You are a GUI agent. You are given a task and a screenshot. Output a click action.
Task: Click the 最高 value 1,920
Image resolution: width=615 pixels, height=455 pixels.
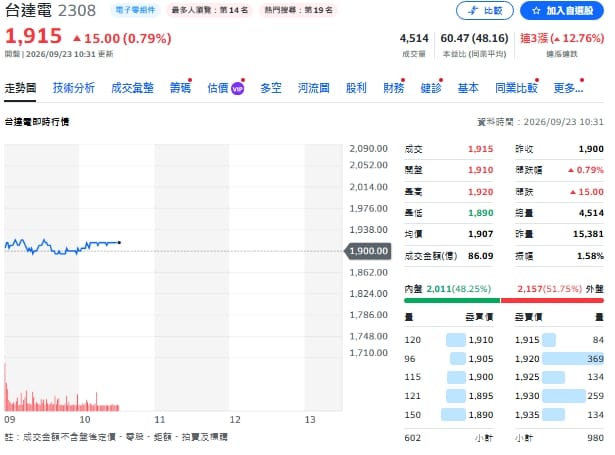(480, 192)
